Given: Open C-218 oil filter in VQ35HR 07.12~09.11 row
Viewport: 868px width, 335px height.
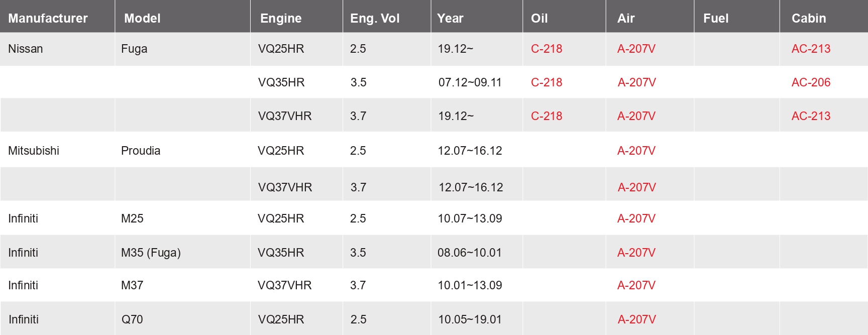Looking at the screenshot, I should 547,82.
